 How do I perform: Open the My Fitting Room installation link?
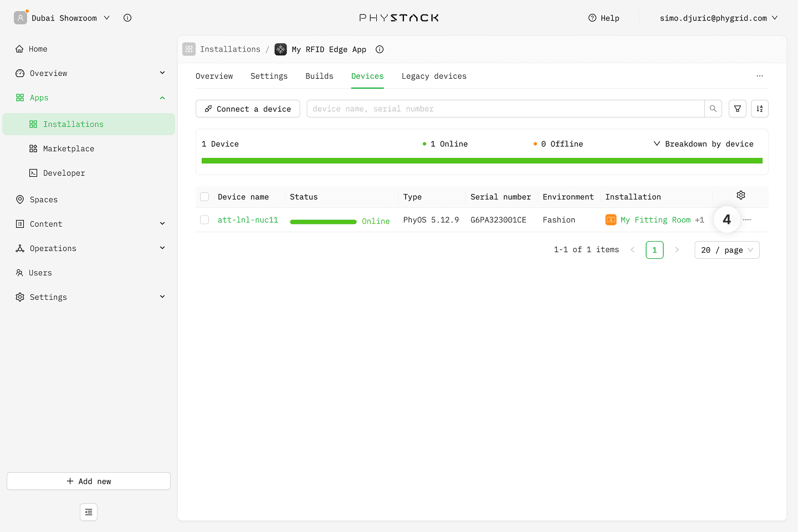click(656, 220)
